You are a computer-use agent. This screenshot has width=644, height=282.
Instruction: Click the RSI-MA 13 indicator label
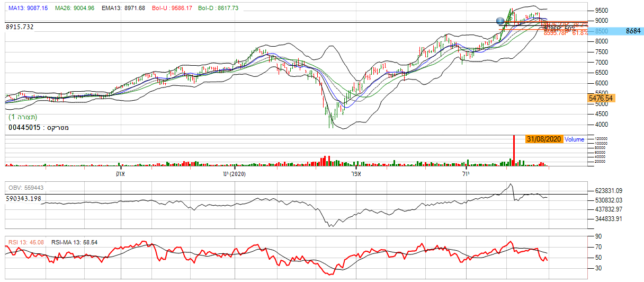[74, 242]
